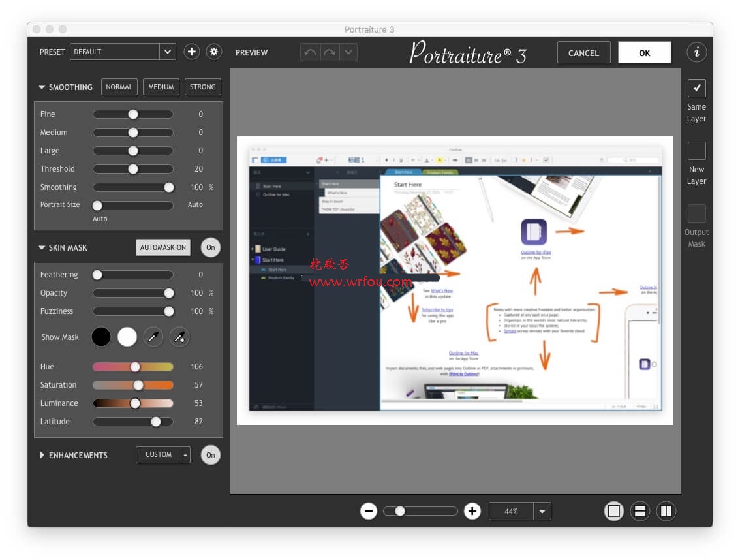Click the Latitude slider handle
This screenshot has height=560, width=740.
pos(156,422)
